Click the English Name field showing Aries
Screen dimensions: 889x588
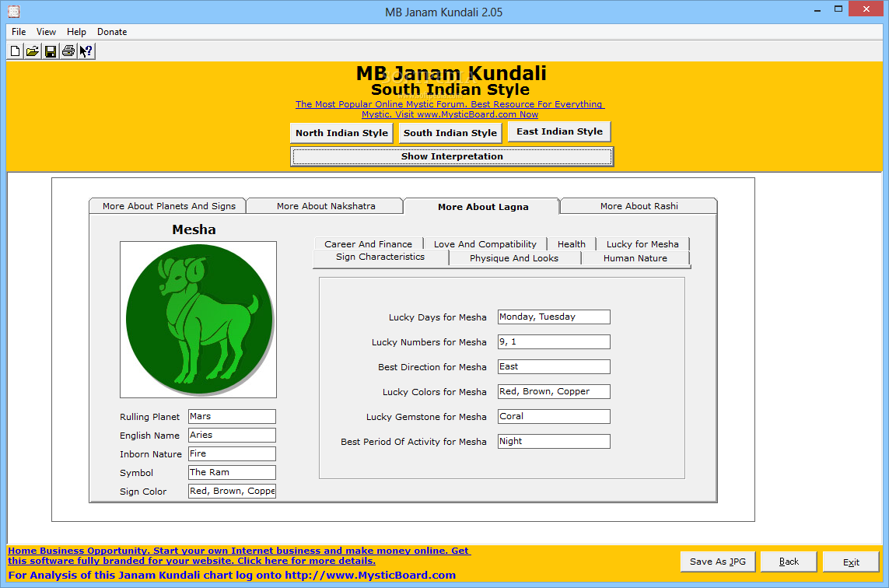(232, 436)
